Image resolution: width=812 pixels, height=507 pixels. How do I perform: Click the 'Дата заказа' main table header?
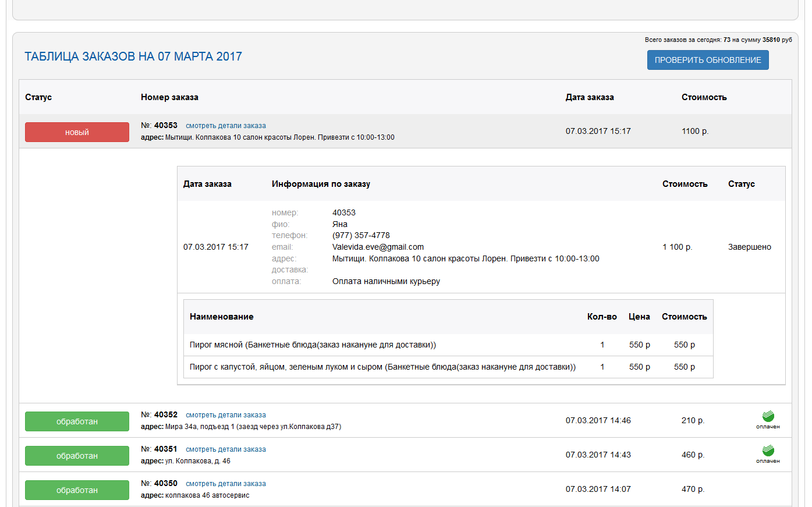point(590,97)
